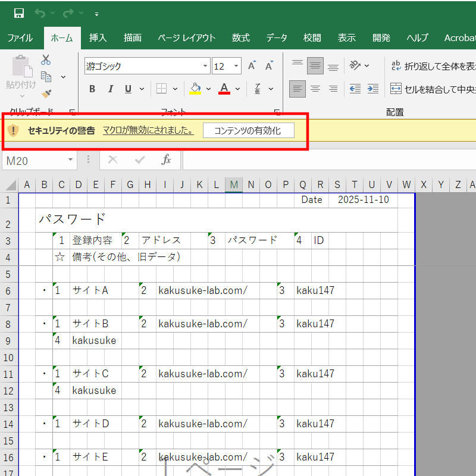Click the middle vertical align icon

[315, 66]
